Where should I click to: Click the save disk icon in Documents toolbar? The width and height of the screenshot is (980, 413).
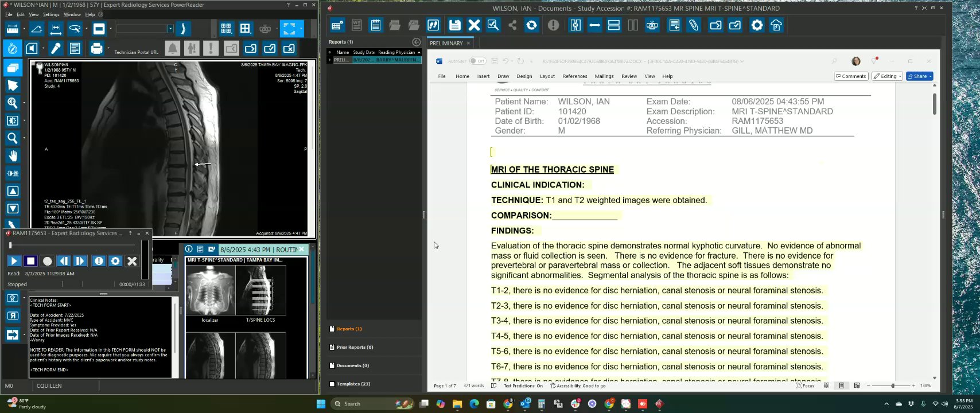(x=454, y=25)
